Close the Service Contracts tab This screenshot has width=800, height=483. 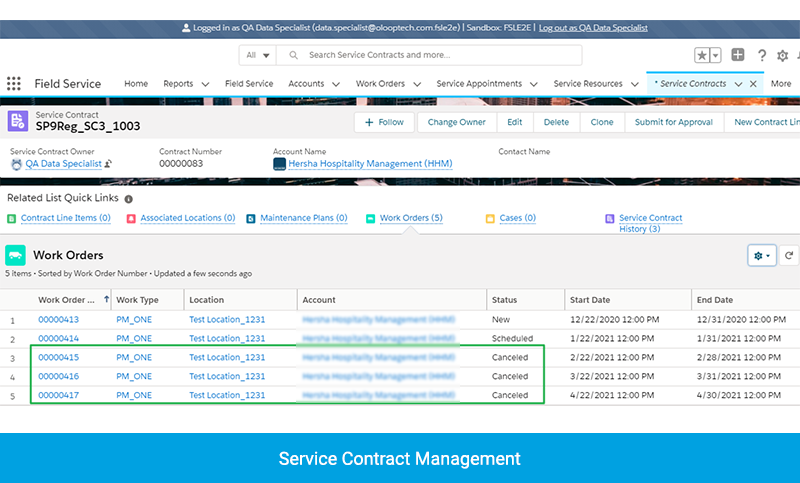pyautogui.click(x=753, y=84)
